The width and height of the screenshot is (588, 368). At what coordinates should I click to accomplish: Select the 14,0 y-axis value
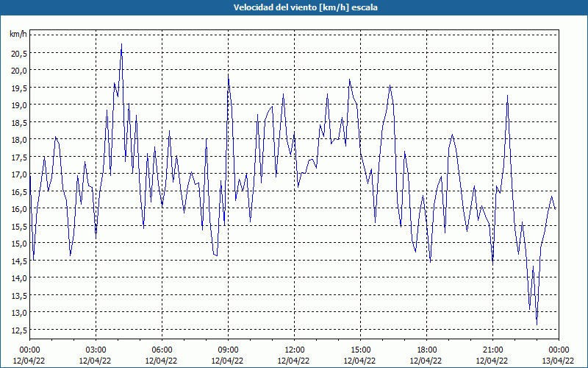click(19, 278)
